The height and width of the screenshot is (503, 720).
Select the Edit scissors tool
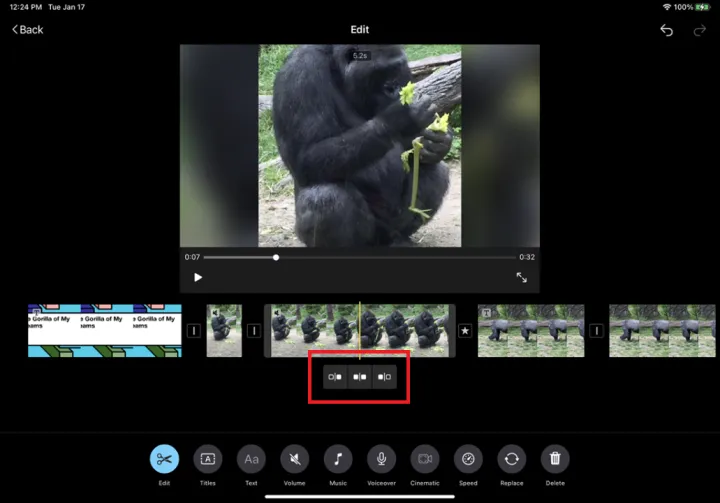click(x=164, y=459)
